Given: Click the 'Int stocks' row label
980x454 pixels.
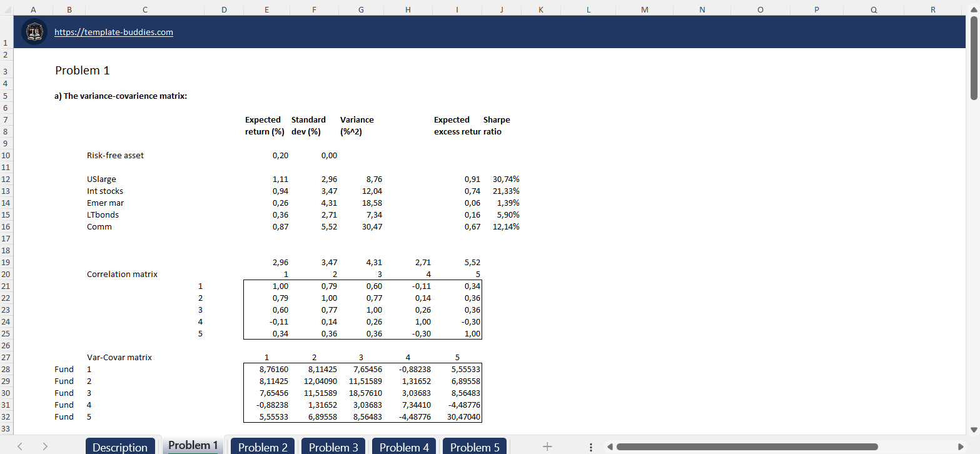Looking at the screenshot, I should point(105,191).
